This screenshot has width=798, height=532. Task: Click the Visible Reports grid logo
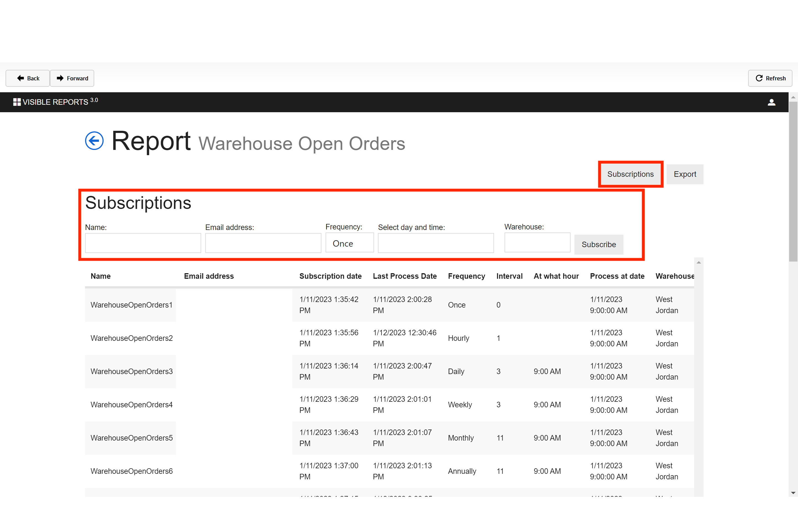pyautogui.click(x=17, y=102)
